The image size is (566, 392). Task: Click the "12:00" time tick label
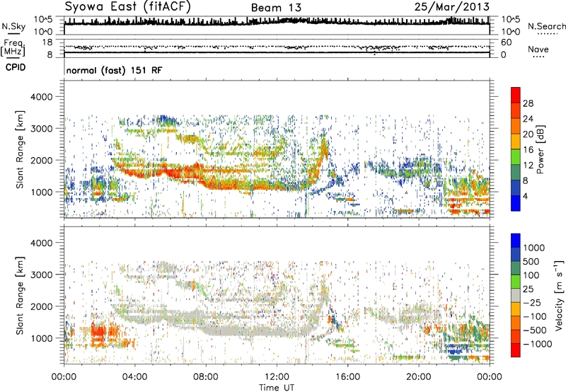point(277,377)
